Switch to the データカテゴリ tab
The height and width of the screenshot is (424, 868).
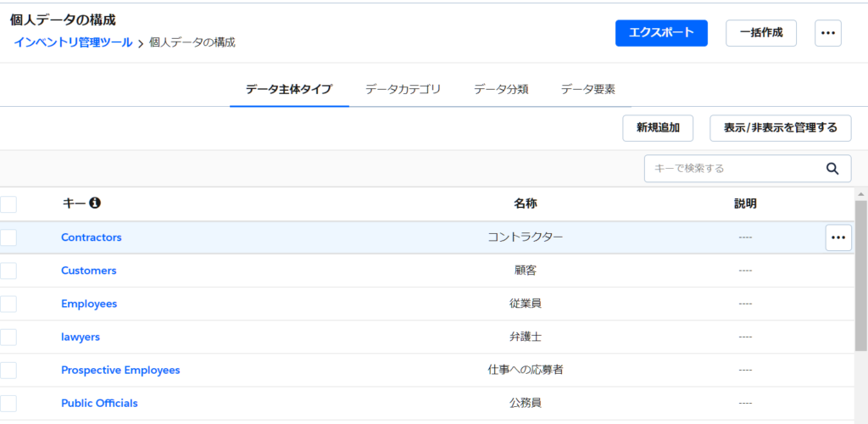pyautogui.click(x=403, y=89)
